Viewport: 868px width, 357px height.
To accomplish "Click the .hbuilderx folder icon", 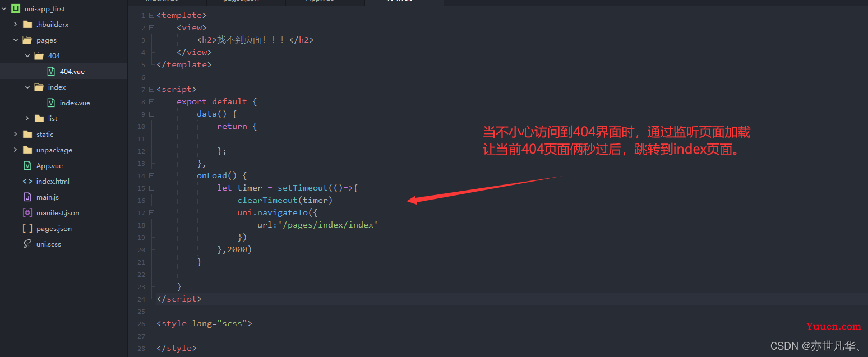I will (x=27, y=25).
